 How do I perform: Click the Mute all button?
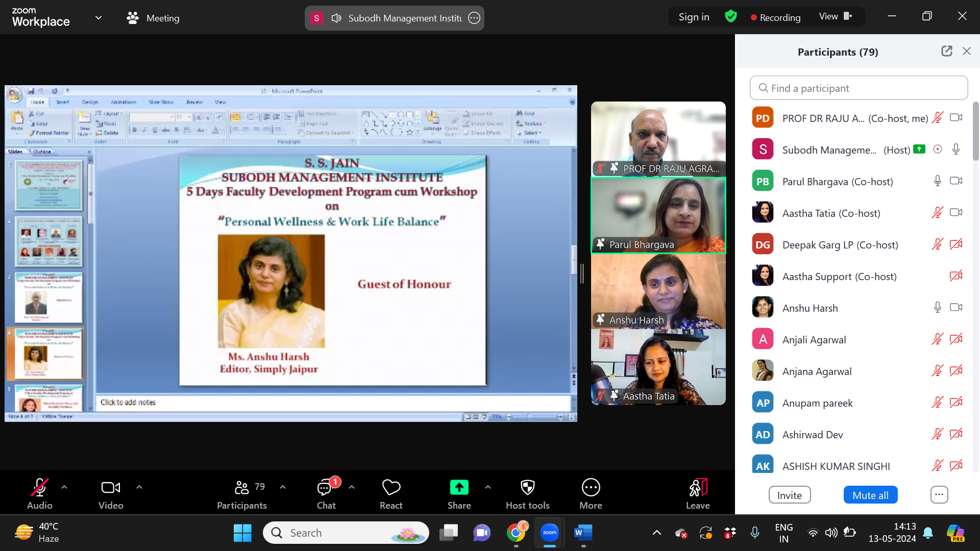pos(870,495)
